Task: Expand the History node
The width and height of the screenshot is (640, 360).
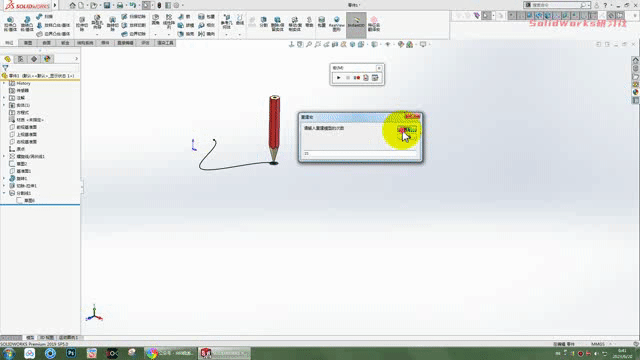Action: 4,83
